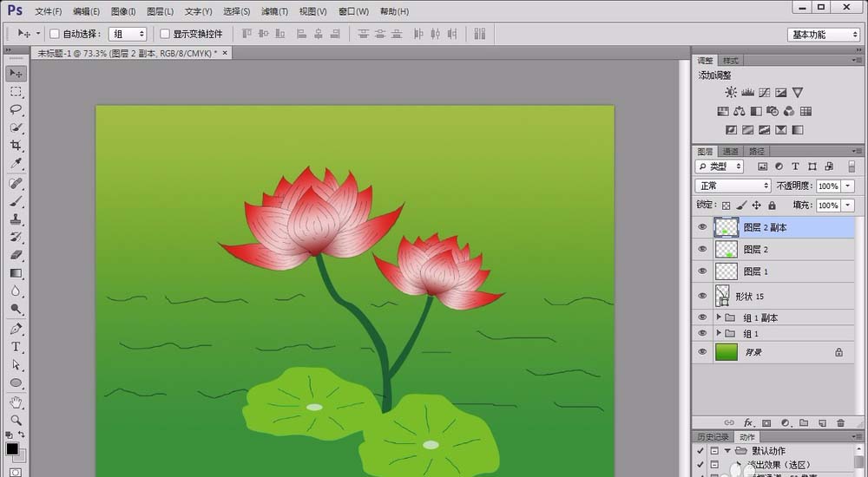Select the Zoom tool

[x=16, y=420]
